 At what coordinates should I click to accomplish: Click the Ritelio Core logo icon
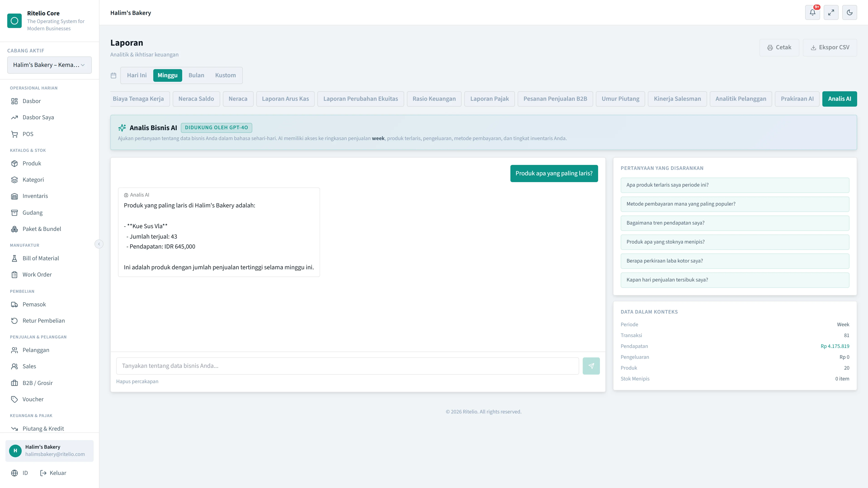click(14, 21)
